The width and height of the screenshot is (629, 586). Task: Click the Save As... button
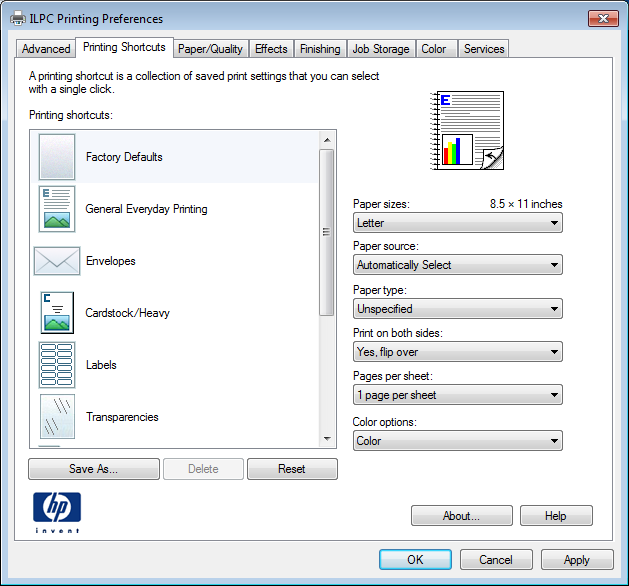coord(94,469)
